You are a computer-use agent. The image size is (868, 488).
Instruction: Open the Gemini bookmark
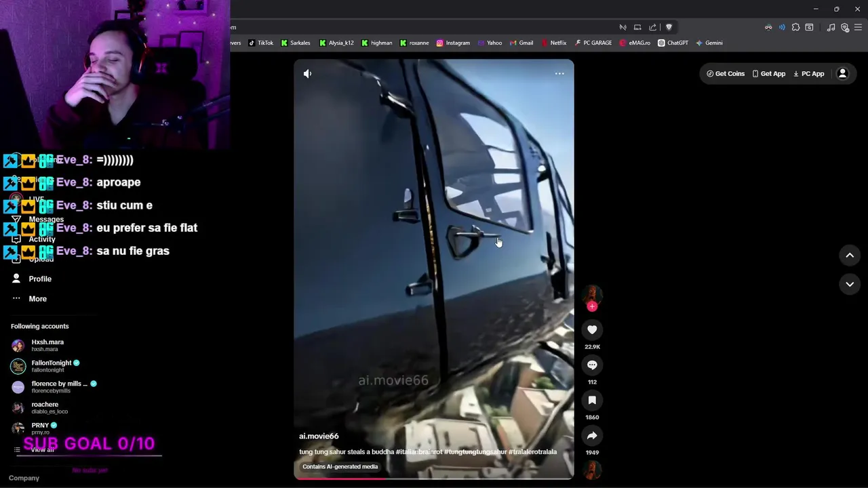[x=709, y=43]
